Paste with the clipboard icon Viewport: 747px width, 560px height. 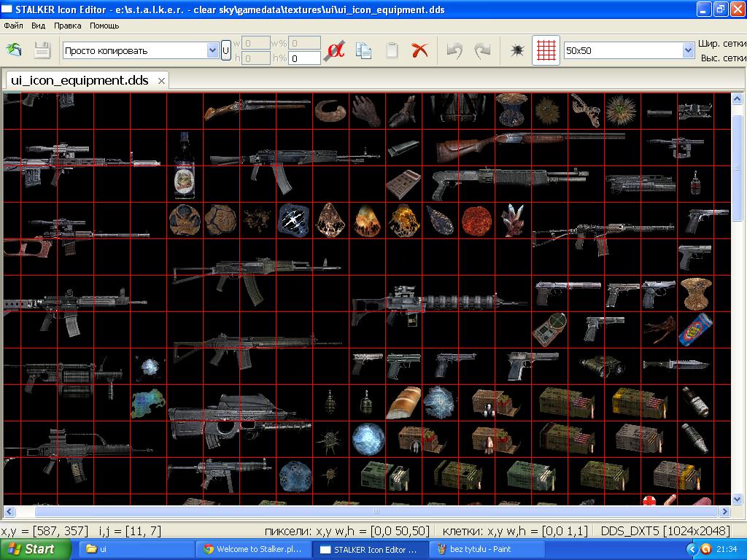tap(392, 50)
